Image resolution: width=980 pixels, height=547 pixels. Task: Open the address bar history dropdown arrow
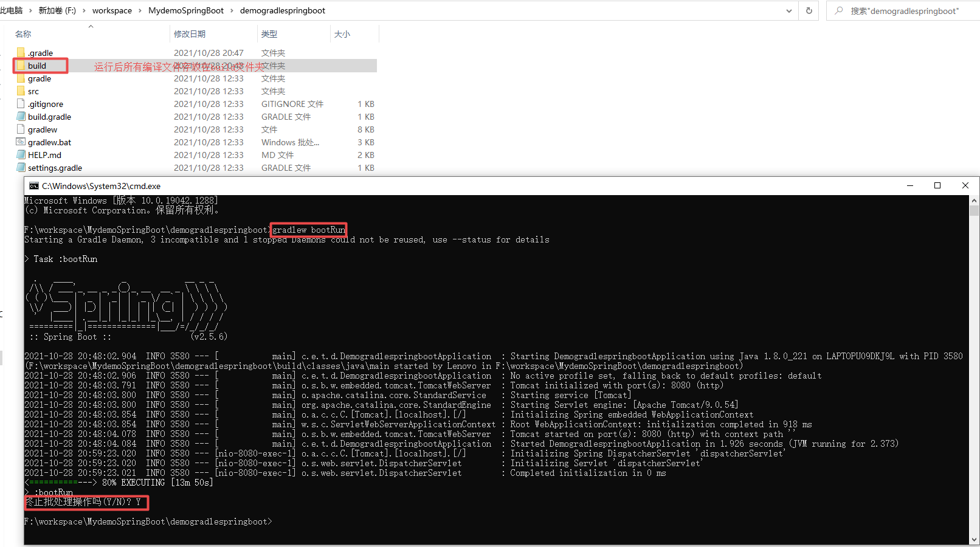pos(789,10)
